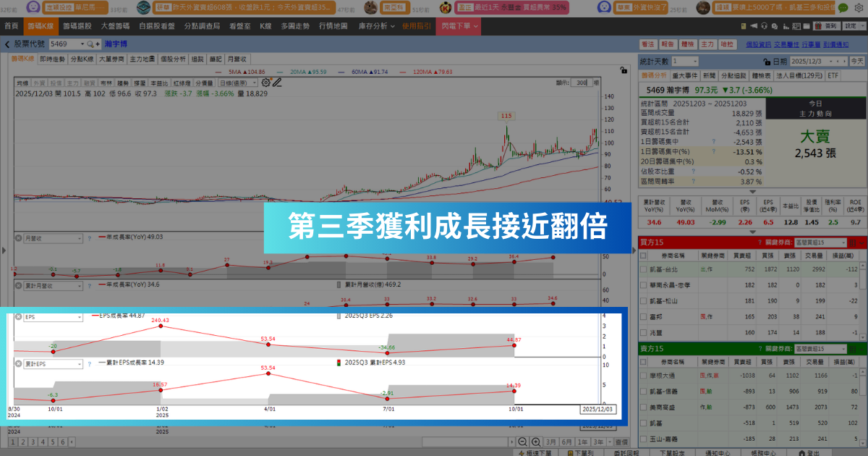Check the 摩根大通 seller row checkbox
Screen dimensions: 868x456
(x=644, y=376)
